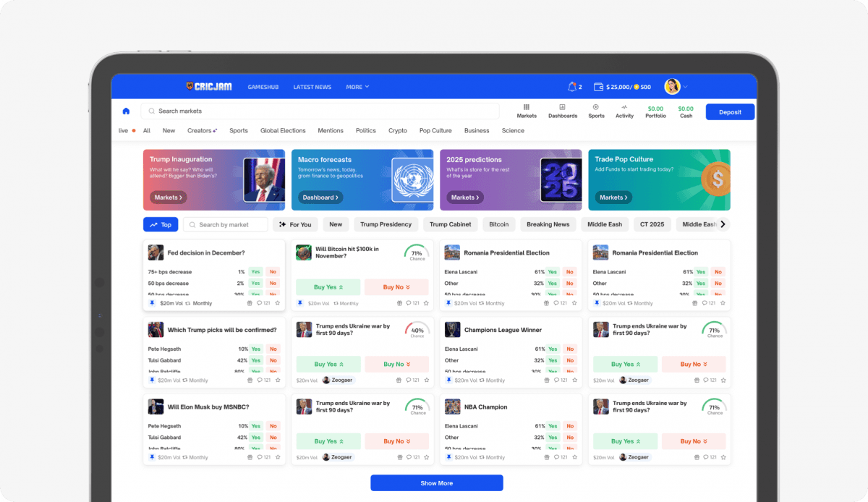
Task: Open comments on Fed decision card
Action: pos(264,303)
